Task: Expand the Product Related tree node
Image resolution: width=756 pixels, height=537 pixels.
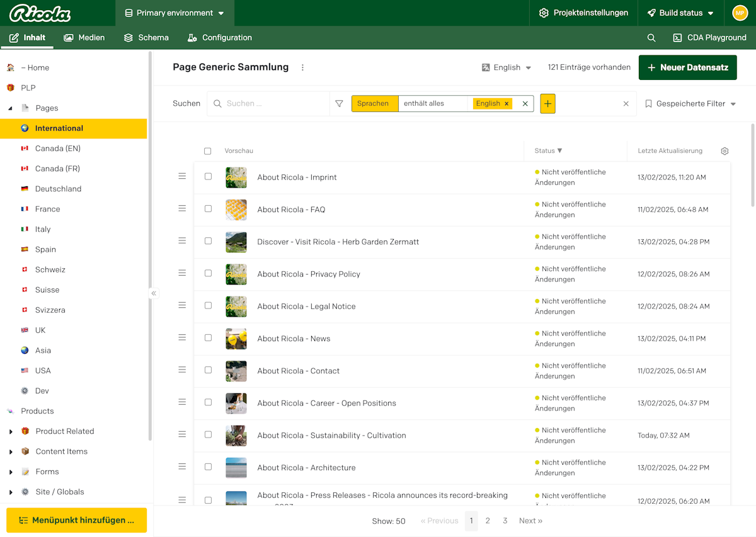Action: click(x=10, y=432)
